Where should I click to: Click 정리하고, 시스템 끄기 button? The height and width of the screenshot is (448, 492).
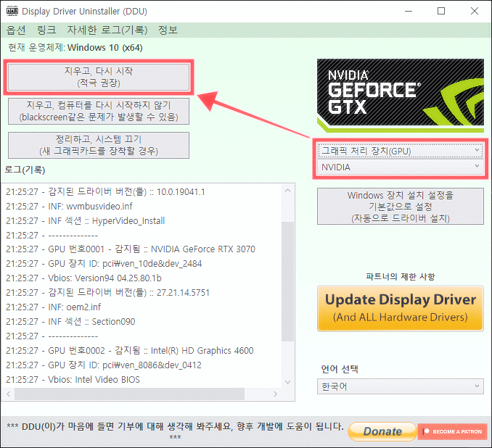pyautogui.click(x=99, y=145)
